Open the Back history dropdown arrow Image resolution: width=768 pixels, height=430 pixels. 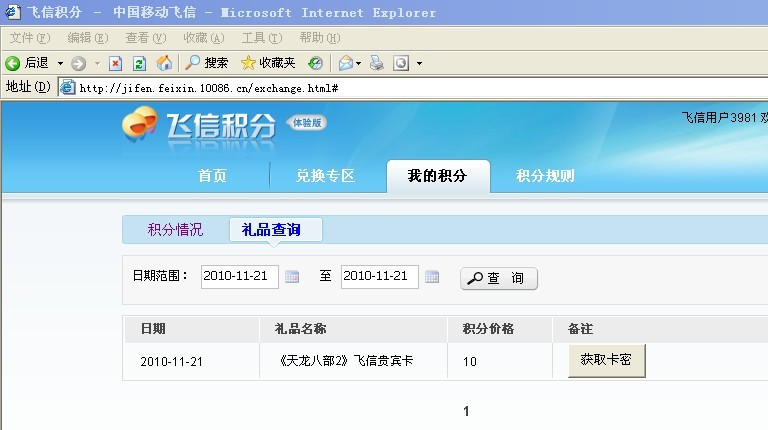[x=60, y=64]
